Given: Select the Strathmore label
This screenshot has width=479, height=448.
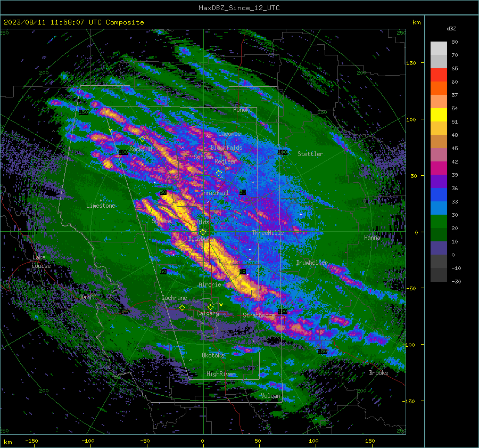Looking at the screenshot, I should [259, 315].
